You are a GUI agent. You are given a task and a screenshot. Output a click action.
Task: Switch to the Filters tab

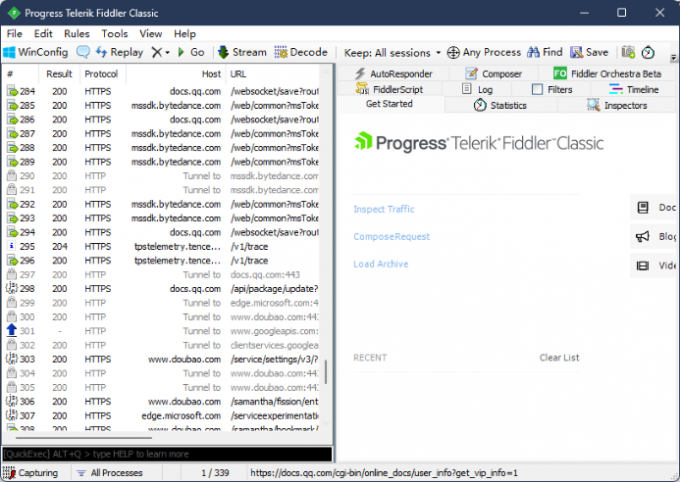click(x=552, y=89)
